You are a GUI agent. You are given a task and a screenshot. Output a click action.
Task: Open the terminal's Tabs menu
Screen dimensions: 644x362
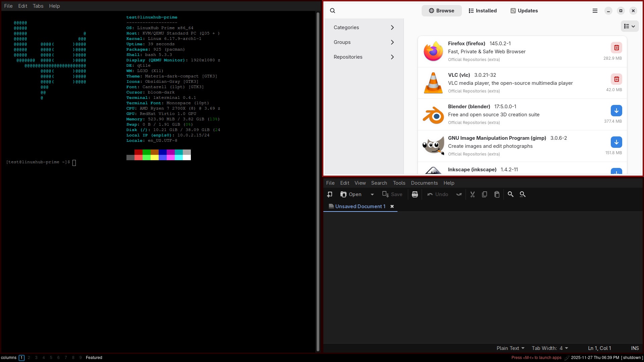click(x=38, y=6)
